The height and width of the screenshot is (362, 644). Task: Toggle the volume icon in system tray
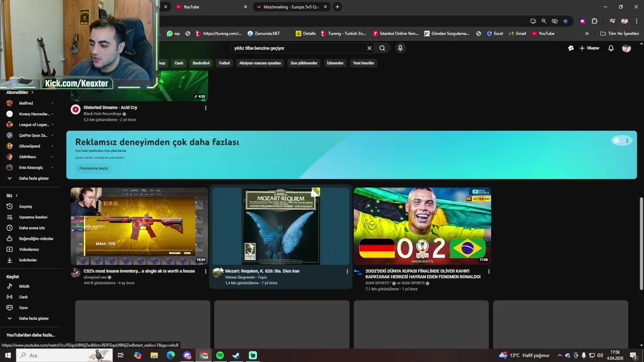click(600, 355)
